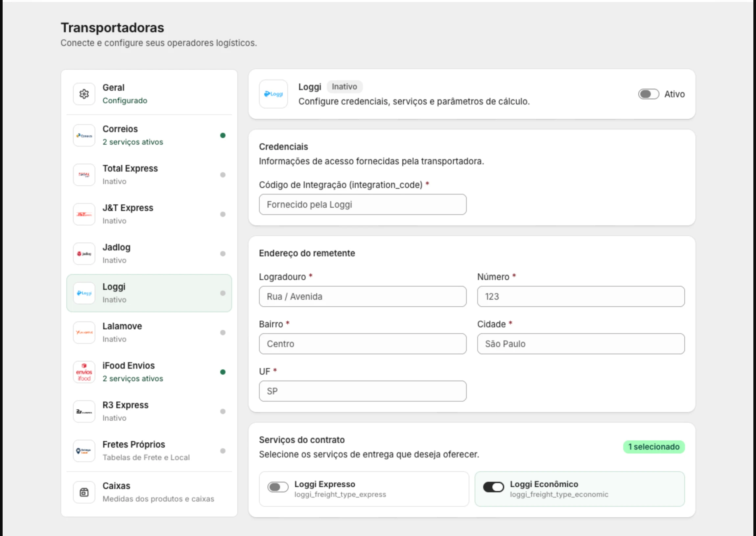Click 'Tabelas de Frete e Local' subtitle
Viewport: 756px width, 536px height.
tap(146, 458)
